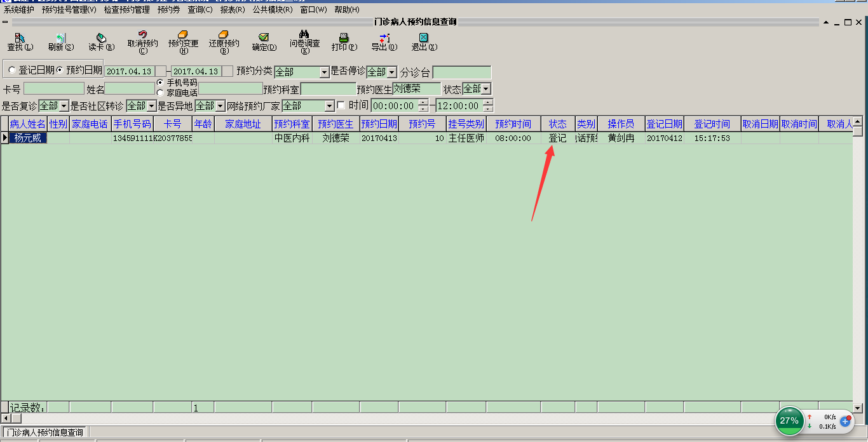Screen dimensions: 868x442
Task: Click the 预约科室 column header
Action: 292,124
